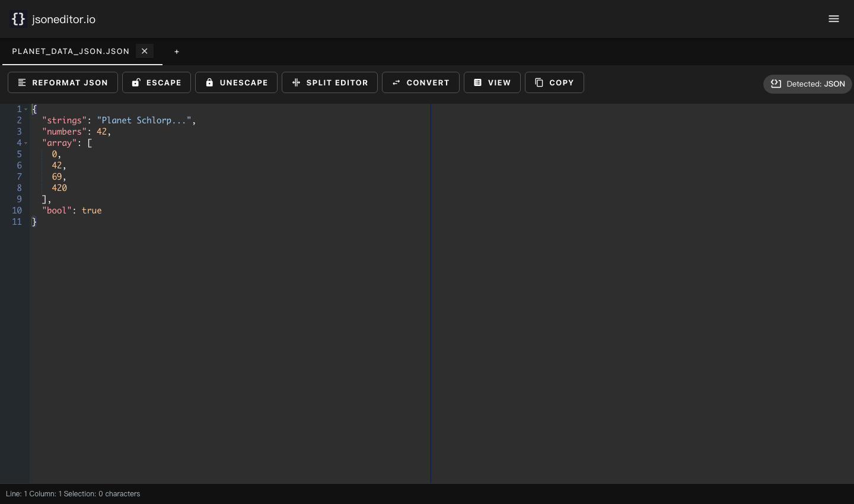The width and height of the screenshot is (854, 504).
Task: Click the array value 0 on line 5
Action: [x=54, y=154]
